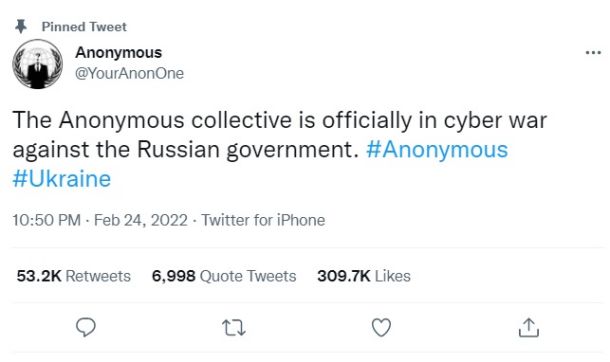Retweet using the retweet arrows icon
The image size is (610, 362).
click(x=233, y=328)
